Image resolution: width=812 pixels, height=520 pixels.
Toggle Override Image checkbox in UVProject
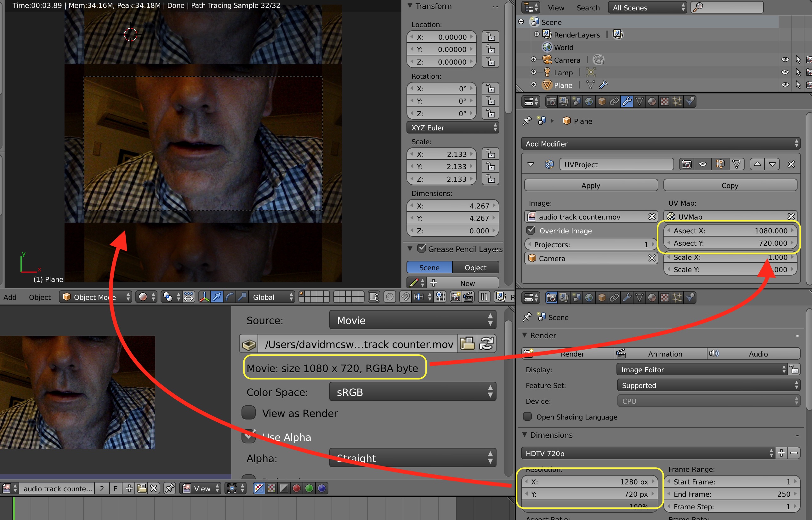(529, 231)
